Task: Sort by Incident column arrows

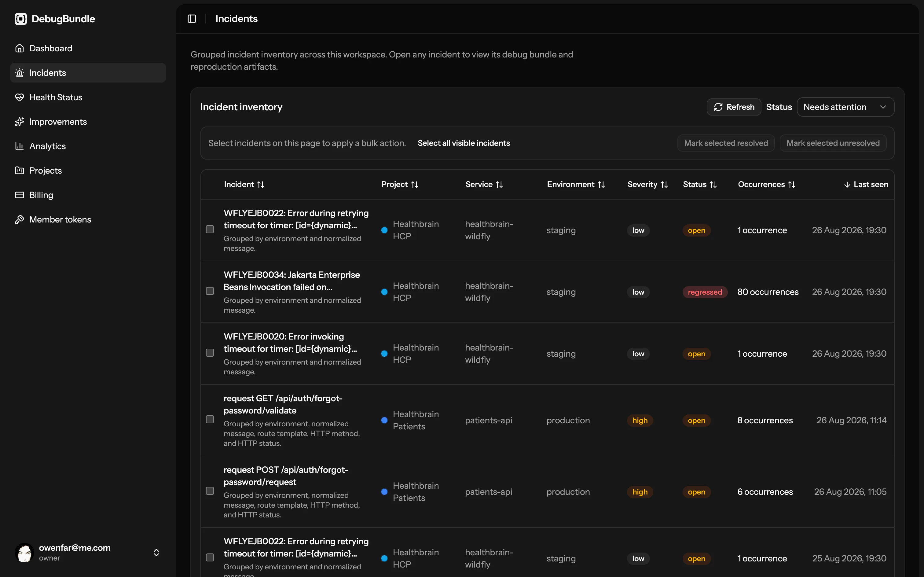Action: [261, 185]
